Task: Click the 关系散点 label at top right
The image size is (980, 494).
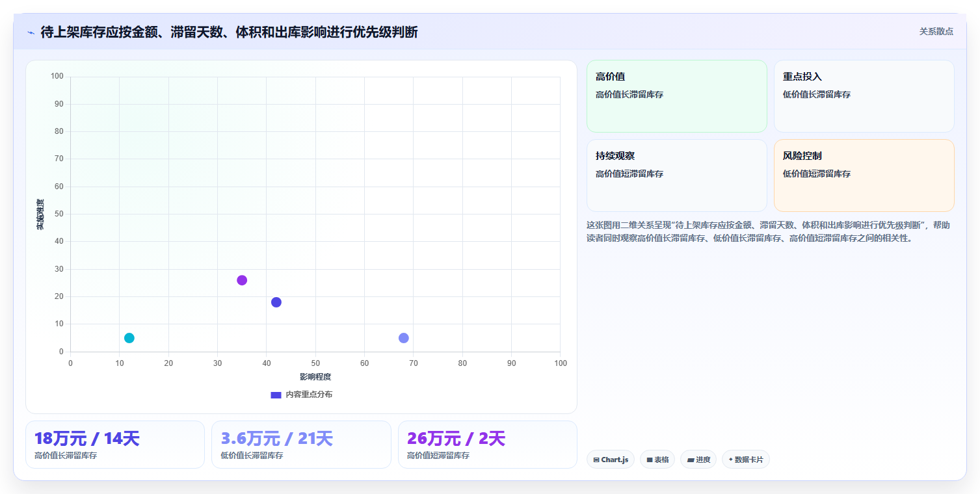Action: coord(936,31)
